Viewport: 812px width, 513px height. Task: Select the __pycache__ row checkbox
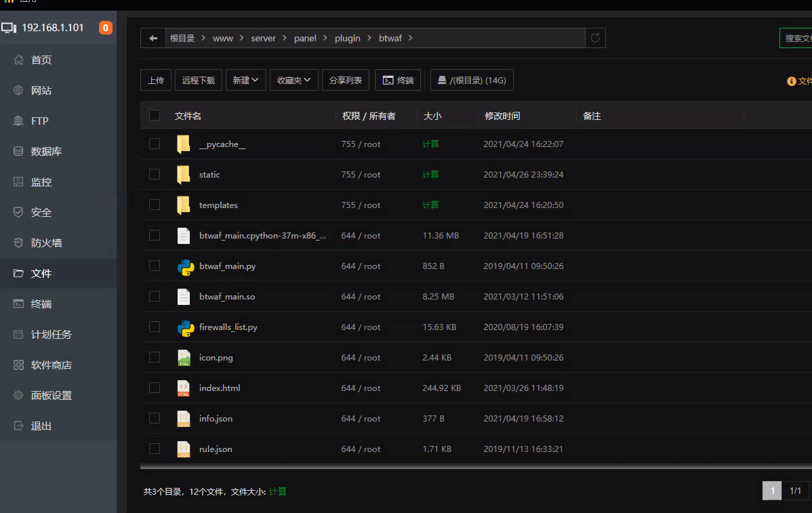(x=155, y=144)
